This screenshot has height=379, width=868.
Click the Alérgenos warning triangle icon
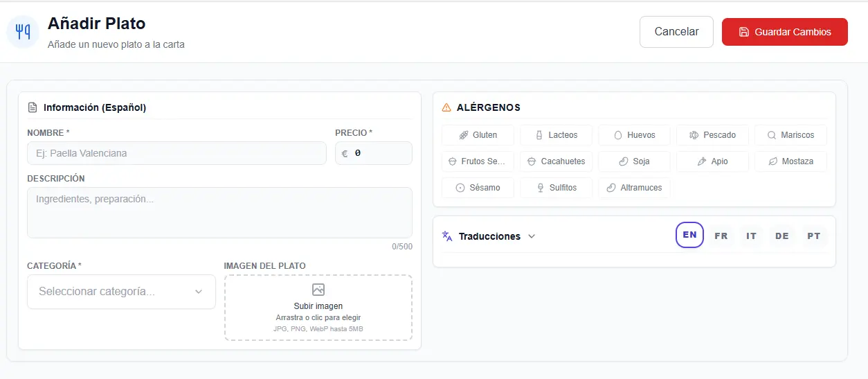446,107
